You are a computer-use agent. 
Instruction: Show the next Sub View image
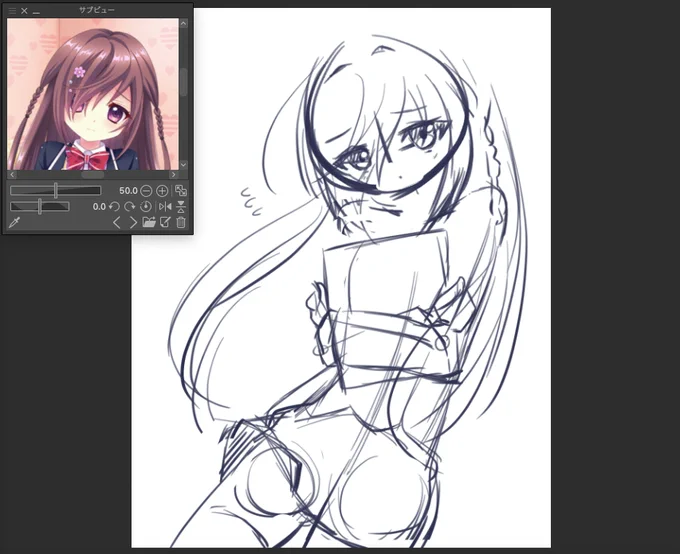click(x=133, y=223)
